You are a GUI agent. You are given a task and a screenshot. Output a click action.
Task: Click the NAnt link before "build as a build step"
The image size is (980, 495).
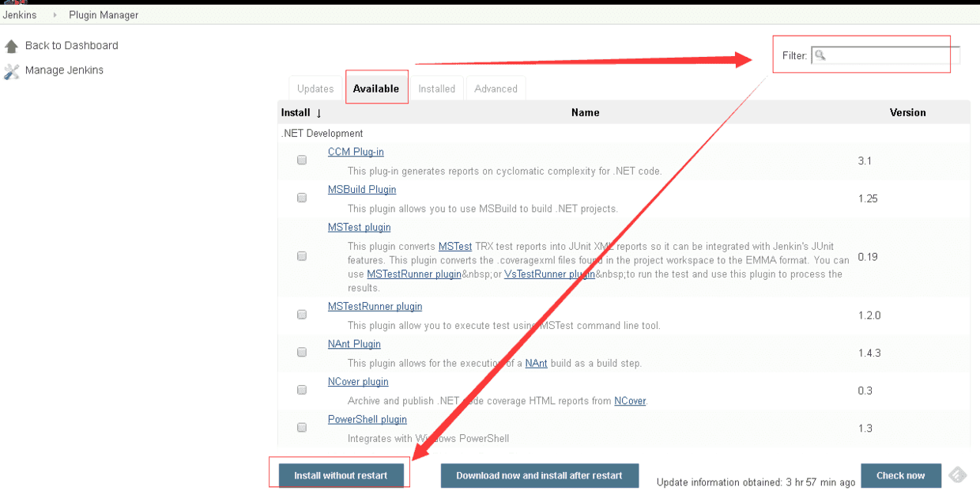pos(537,363)
